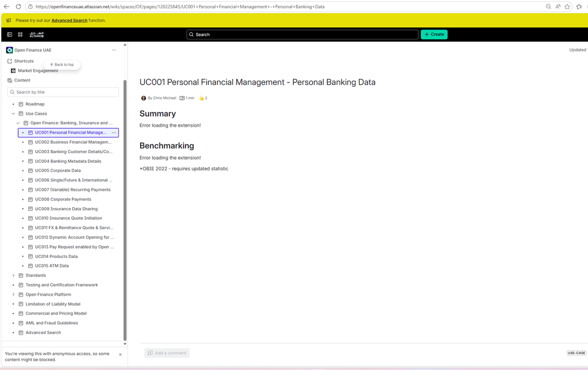The image size is (588, 370).
Task: Click the 1 min read-time icon
Action: (182, 98)
